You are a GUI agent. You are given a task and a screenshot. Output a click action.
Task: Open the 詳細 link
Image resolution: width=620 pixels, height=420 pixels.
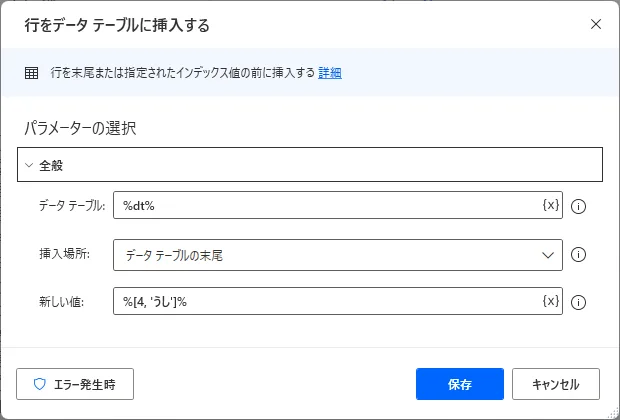pyautogui.click(x=330, y=73)
